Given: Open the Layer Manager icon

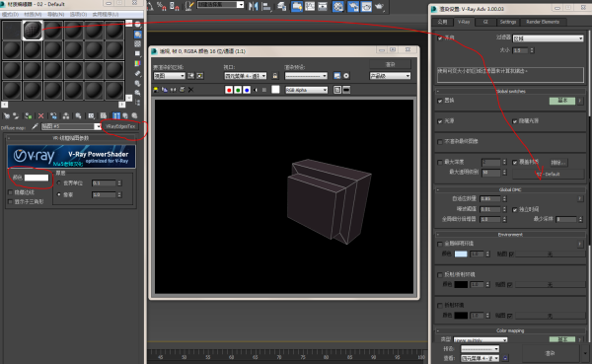Looking at the screenshot, I should 281,6.
